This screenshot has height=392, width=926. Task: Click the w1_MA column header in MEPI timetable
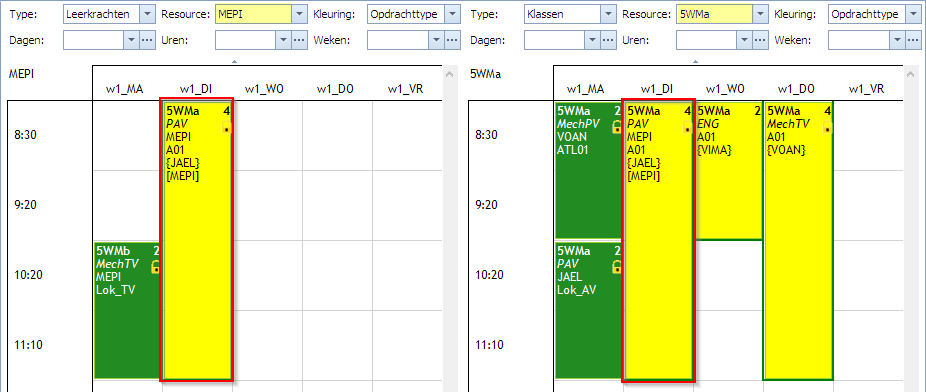(x=124, y=89)
